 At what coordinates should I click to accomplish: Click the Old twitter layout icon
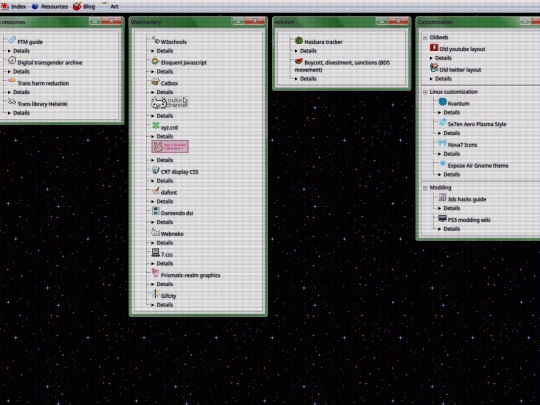[x=434, y=68]
